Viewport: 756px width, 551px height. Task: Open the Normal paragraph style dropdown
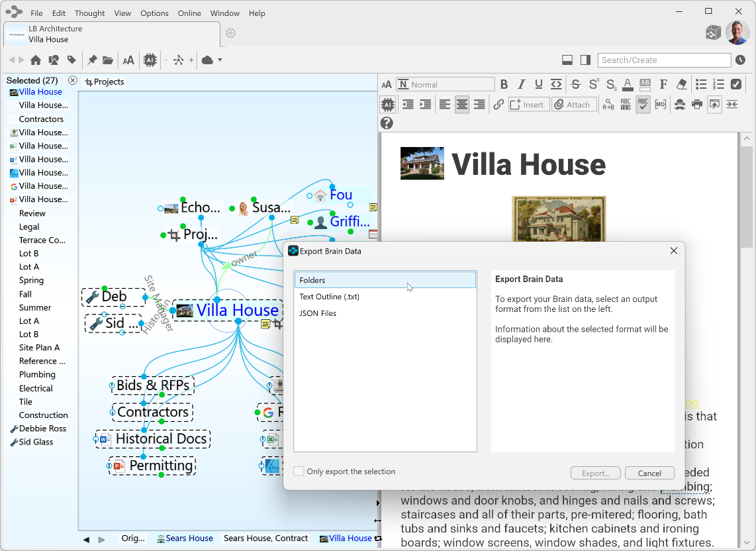(x=445, y=84)
